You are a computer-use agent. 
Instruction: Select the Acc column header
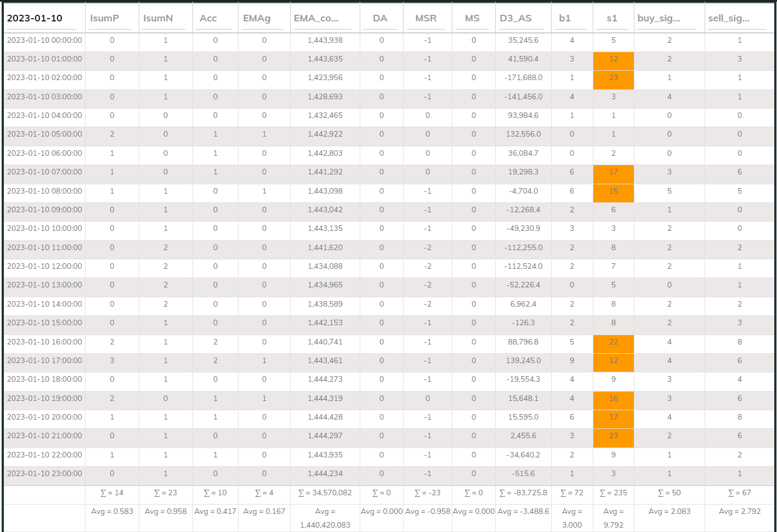click(x=208, y=18)
